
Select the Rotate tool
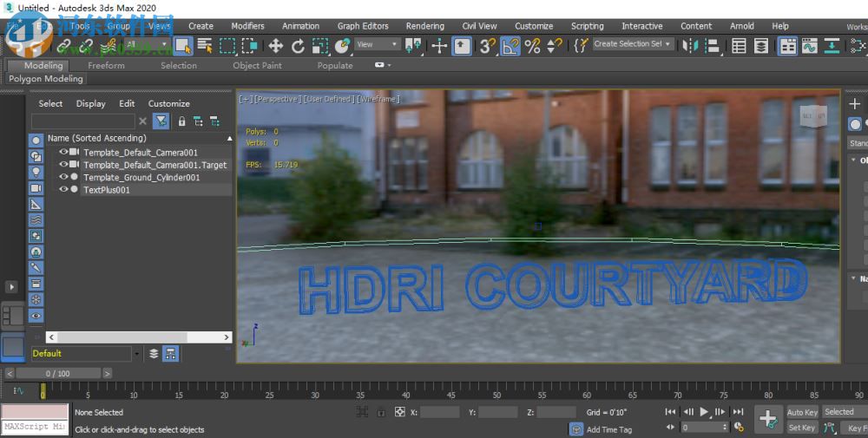click(298, 46)
